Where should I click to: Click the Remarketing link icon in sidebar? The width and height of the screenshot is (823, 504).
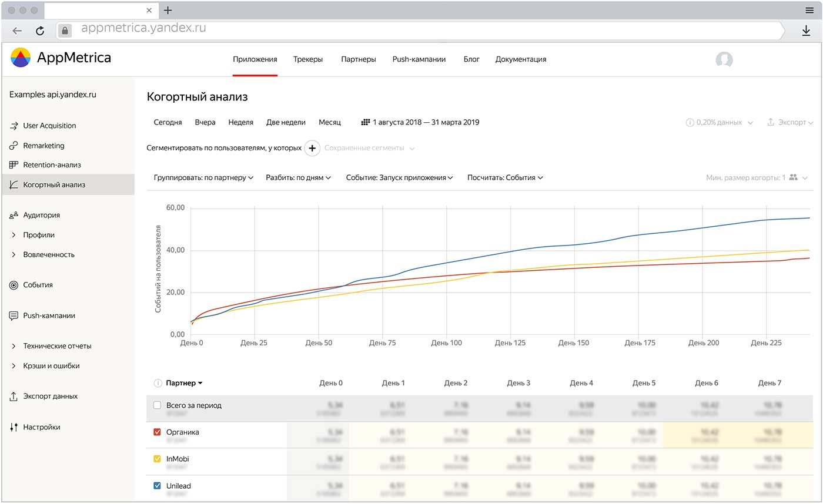pyautogui.click(x=14, y=146)
